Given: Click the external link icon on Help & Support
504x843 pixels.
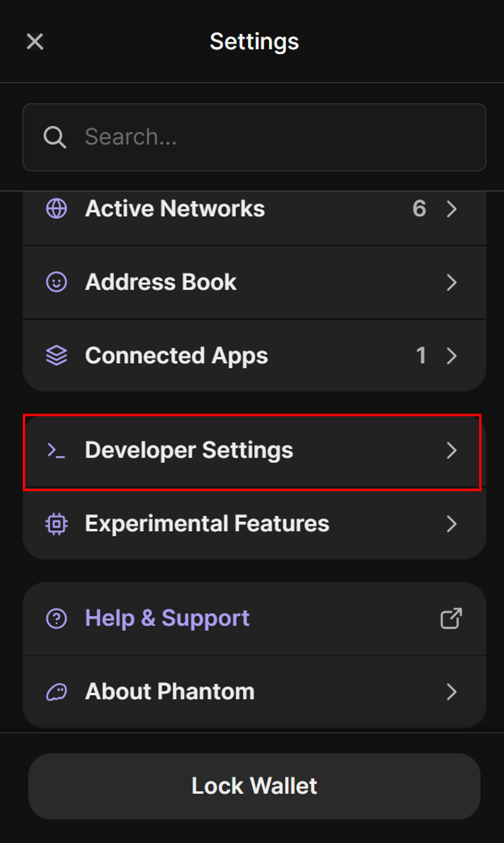Looking at the screenshot, I should [451, 619].
